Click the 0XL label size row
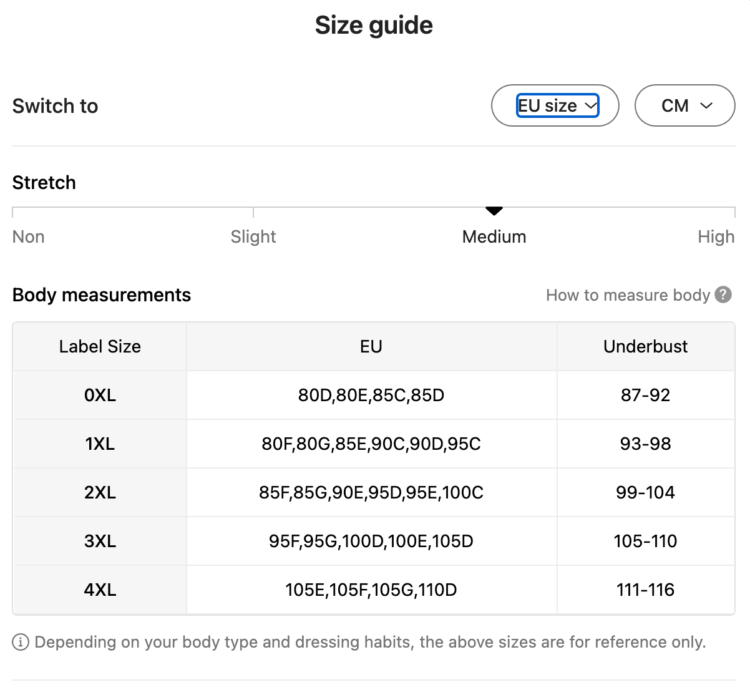Image resolution: width=750 pixels, height=700 pixels. tap(100, 396)
